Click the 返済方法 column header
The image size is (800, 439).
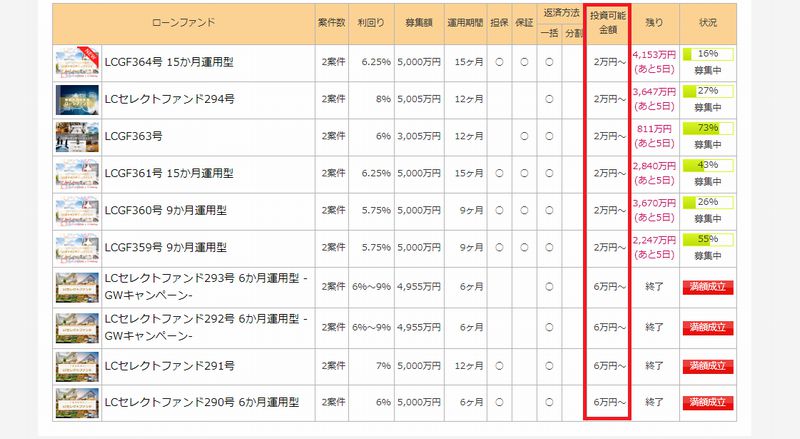(561, 13)
